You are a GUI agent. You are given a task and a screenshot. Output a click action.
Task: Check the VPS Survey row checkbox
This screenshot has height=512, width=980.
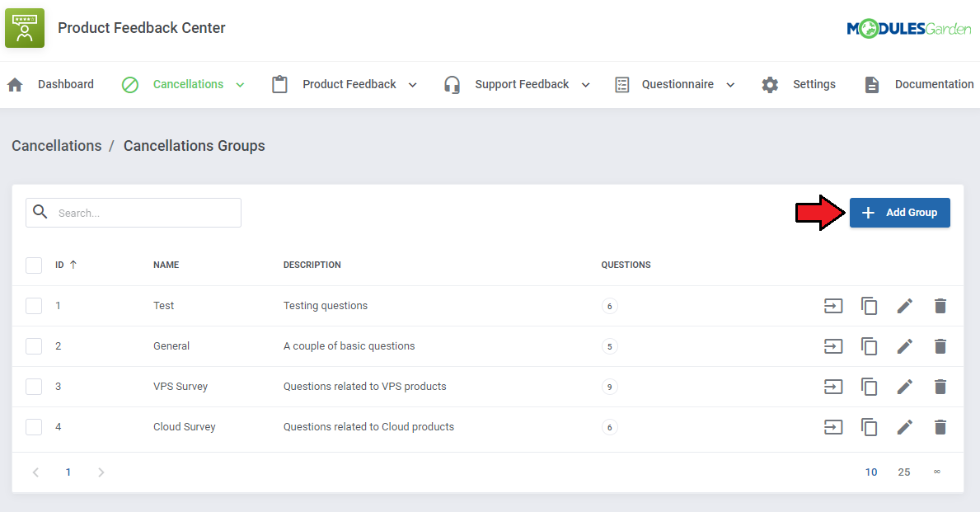click(34, 387)
